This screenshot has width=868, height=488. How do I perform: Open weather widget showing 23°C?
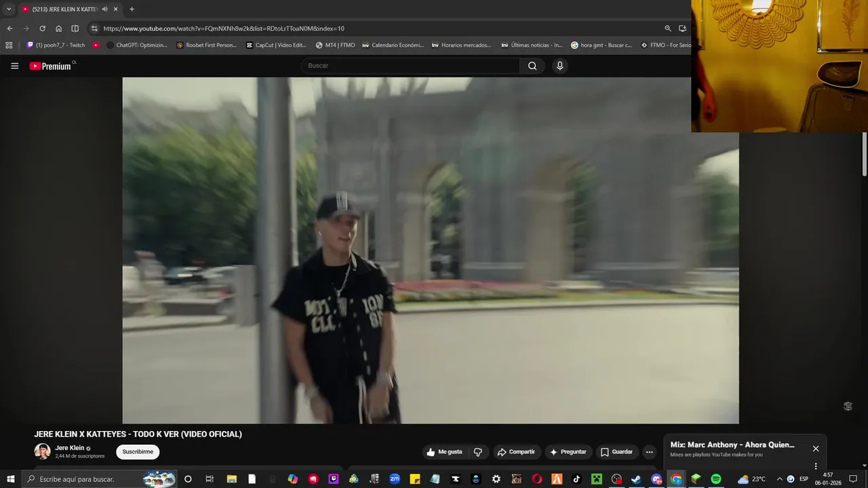751,479
